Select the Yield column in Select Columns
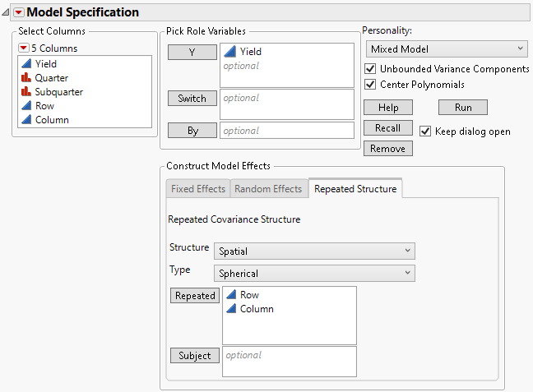 coord(46,63)
